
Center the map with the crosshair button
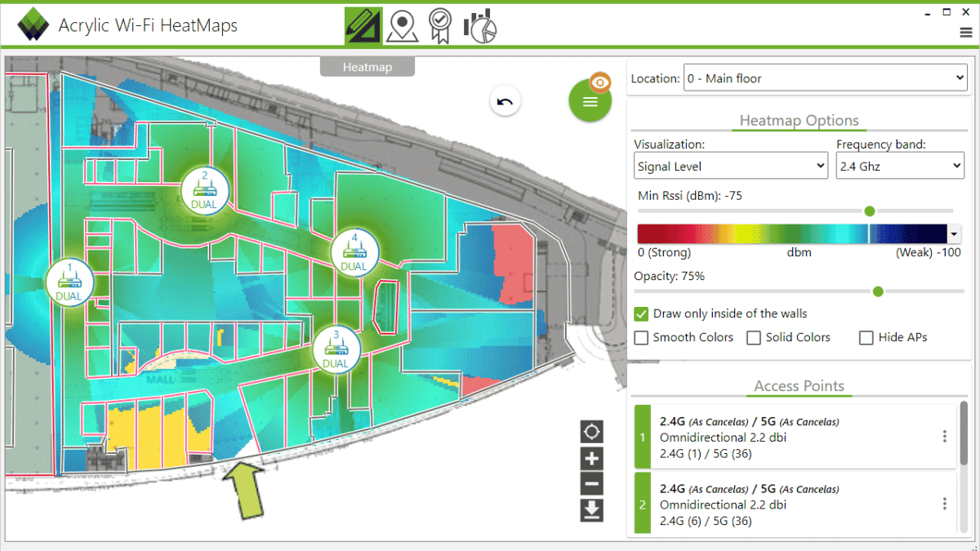(x=592, y=431)
